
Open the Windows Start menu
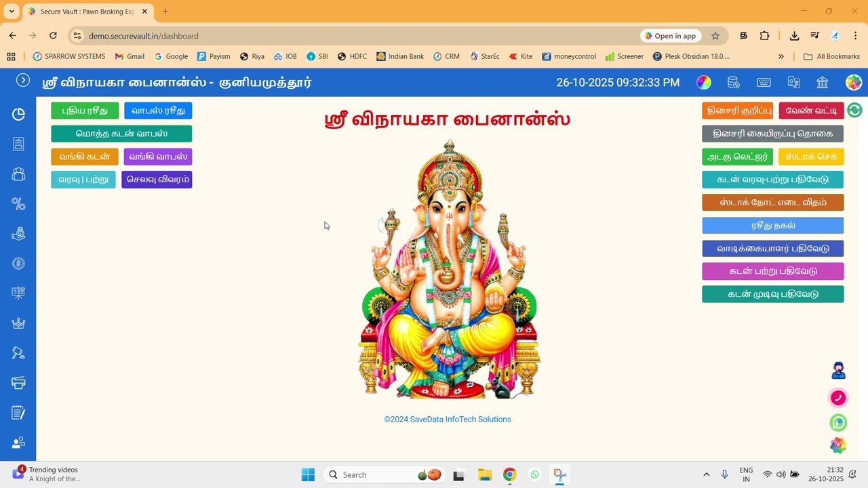click(x=308, y=474)
